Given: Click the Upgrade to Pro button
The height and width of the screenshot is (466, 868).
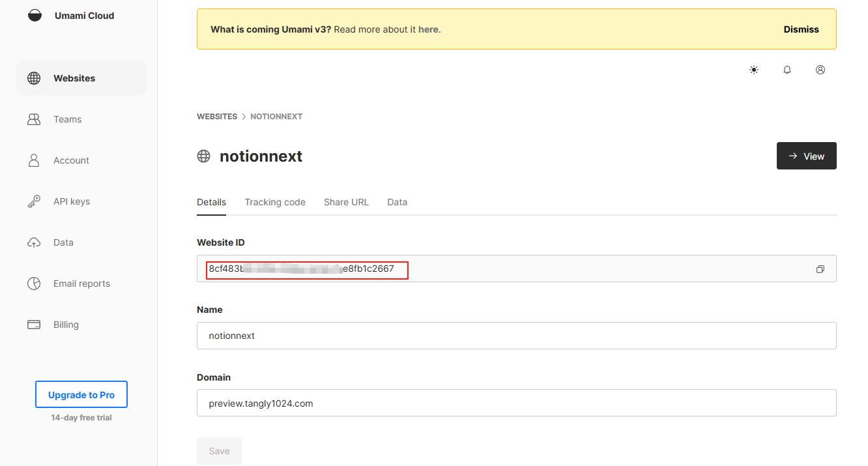Looking at the screenshot, I should (81, 395).
